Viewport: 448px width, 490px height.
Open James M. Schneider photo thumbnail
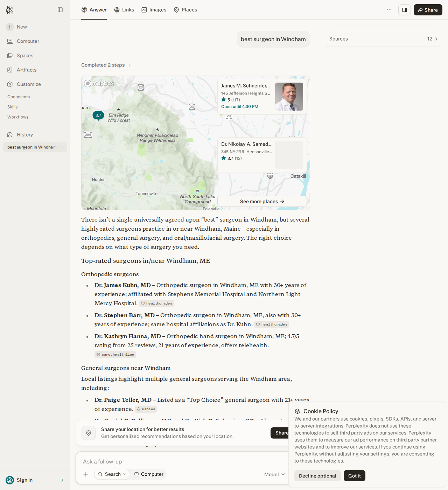(289, 97)
